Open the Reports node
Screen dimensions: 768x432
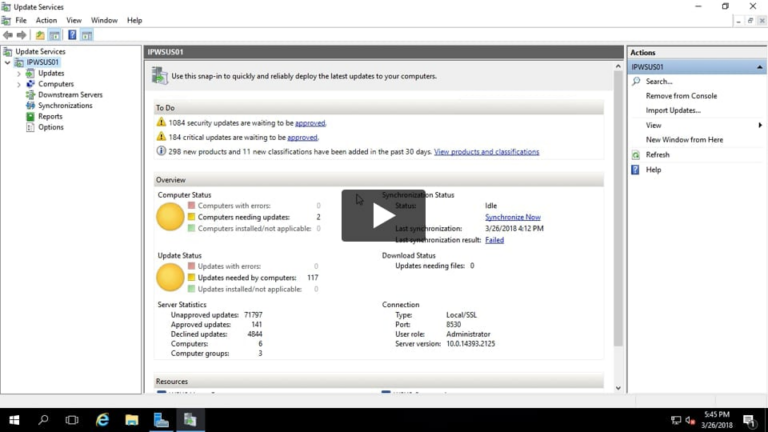(x=50, y=117)
